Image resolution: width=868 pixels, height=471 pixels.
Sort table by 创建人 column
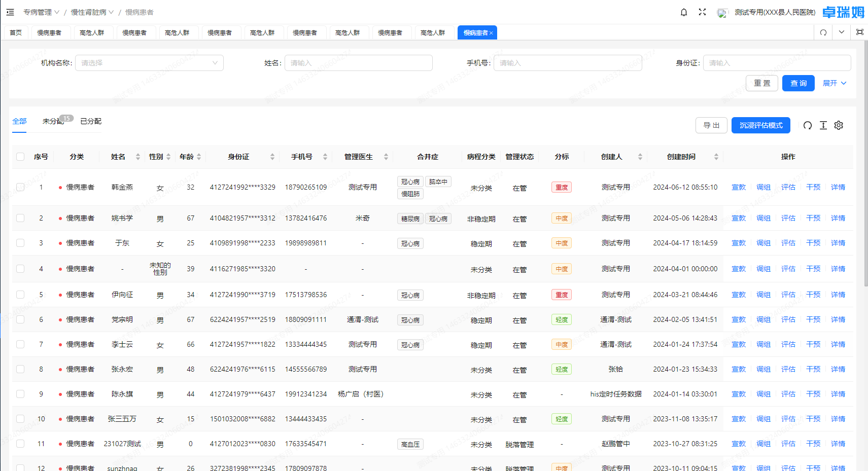pos(640,157)
